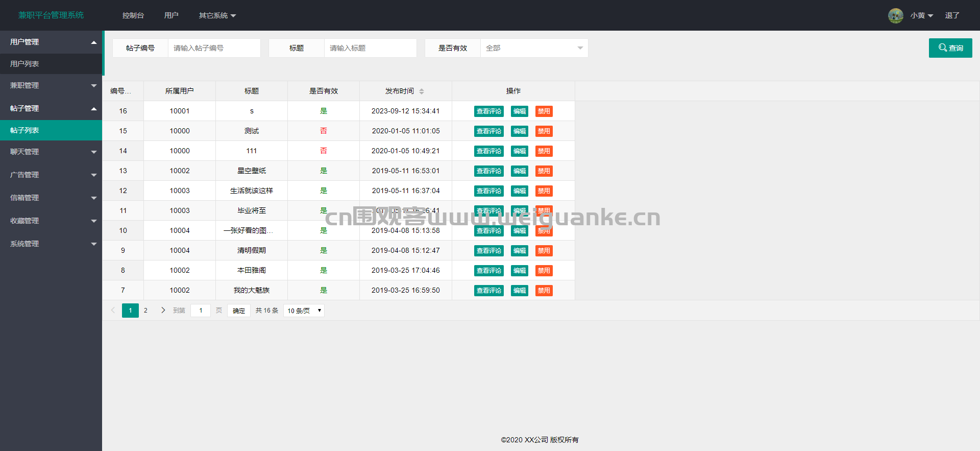Image resolution: width=980 pixels, height=451 pixels.
Task: Expand the 兼职管理 sidebar section
Action: click(51, 85)
